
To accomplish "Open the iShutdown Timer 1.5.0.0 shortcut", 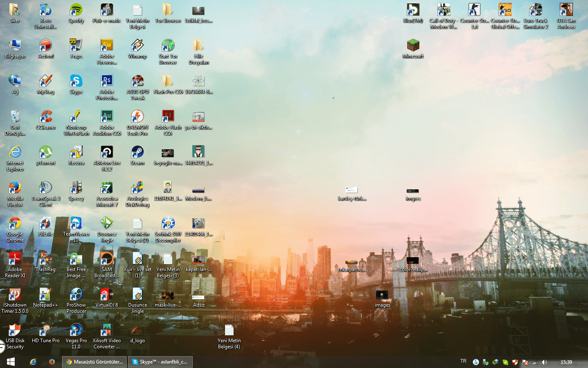I will pyautogui.click(x=15, y=301).
